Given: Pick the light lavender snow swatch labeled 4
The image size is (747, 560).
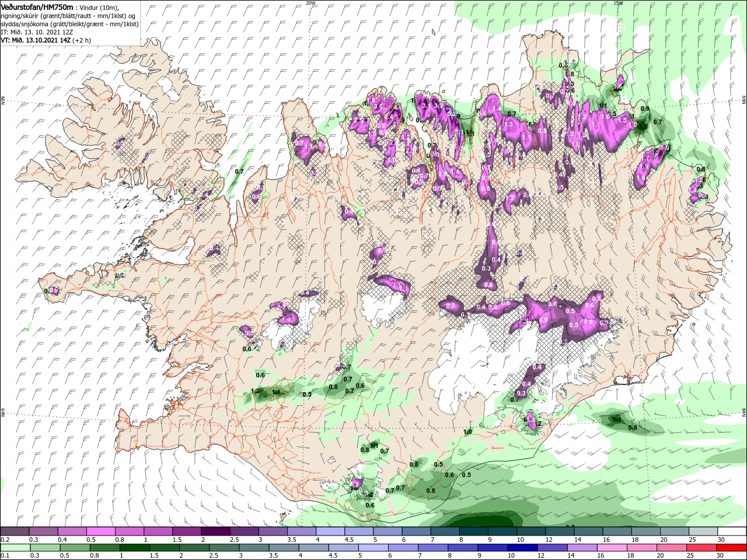Looking at the screenshot, I should click(330, 531).
